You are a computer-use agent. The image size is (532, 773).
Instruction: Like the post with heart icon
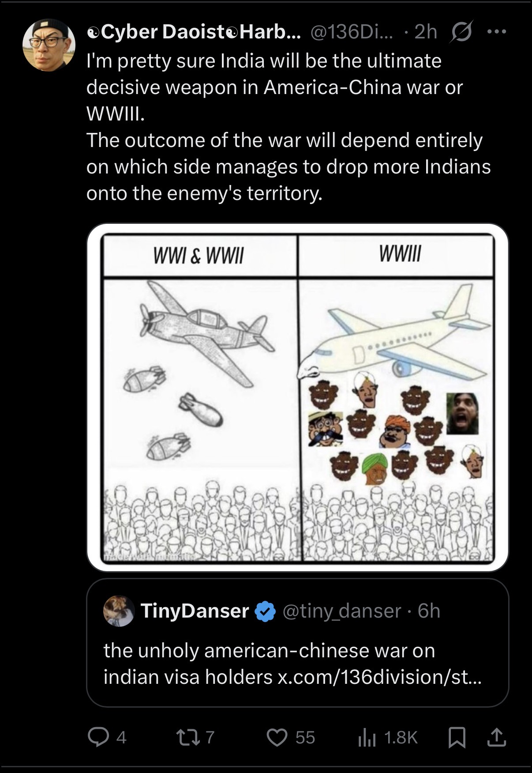coord(277,737)
